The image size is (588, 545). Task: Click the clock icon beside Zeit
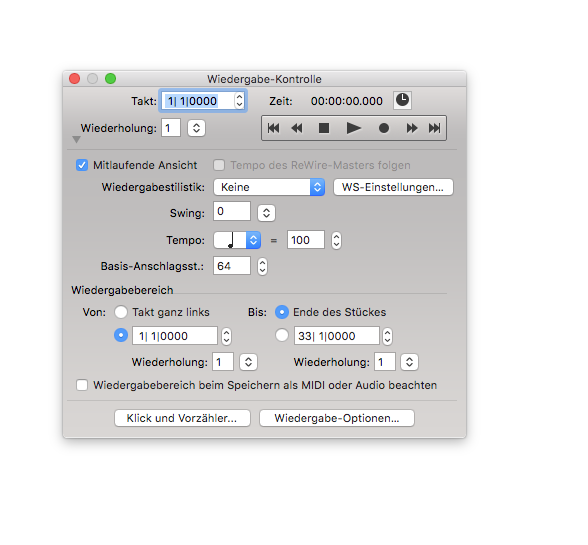point(402,100)
